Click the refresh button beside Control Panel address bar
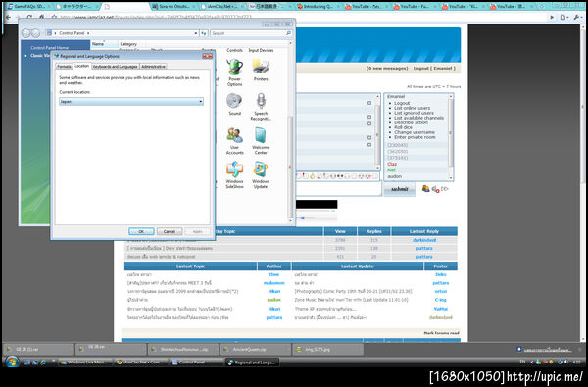The width and height of the screenshot is (588, 387). coord(204,33)
